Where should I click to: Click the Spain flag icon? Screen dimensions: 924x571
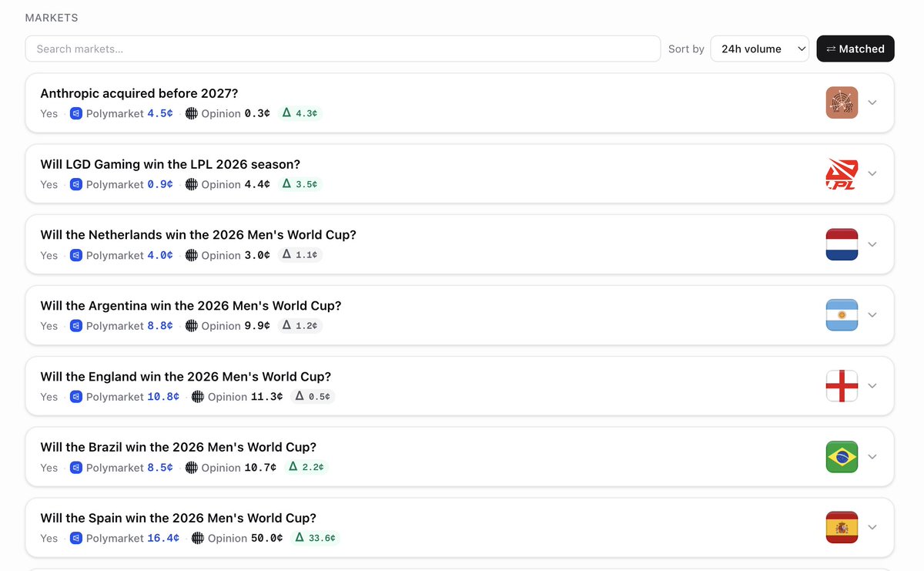(842, 528)
